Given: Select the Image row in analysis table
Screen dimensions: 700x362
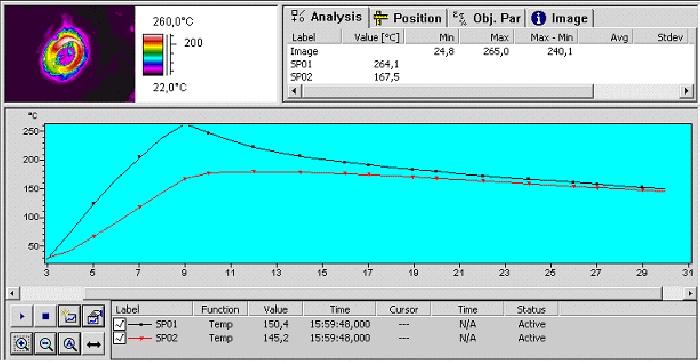Looking at the screenshot, I should click(x=489, y=51).
